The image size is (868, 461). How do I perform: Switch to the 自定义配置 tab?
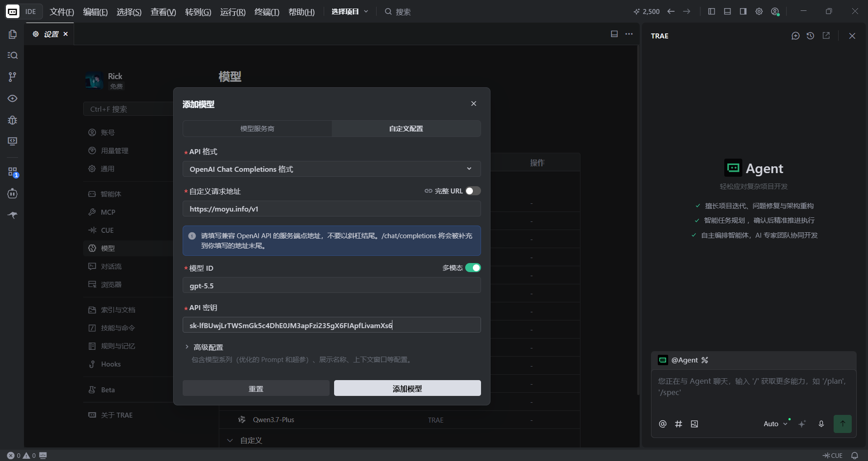tap(406, 129)
